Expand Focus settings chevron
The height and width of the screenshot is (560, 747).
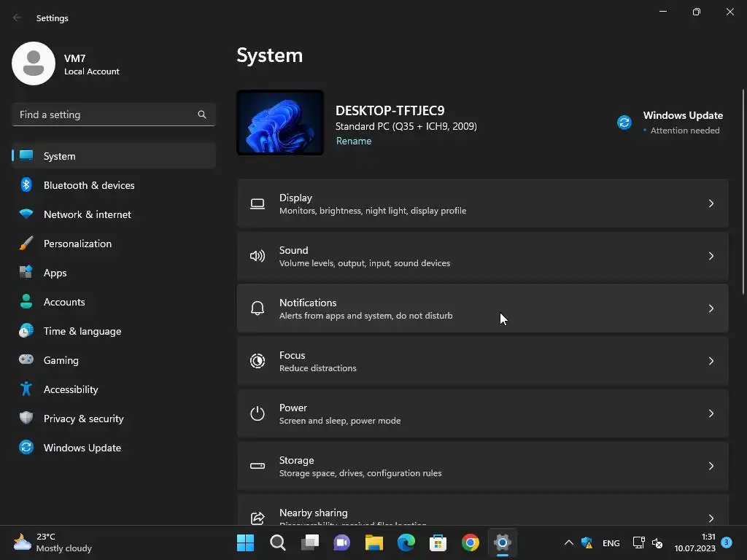click(x=711, y=361)
